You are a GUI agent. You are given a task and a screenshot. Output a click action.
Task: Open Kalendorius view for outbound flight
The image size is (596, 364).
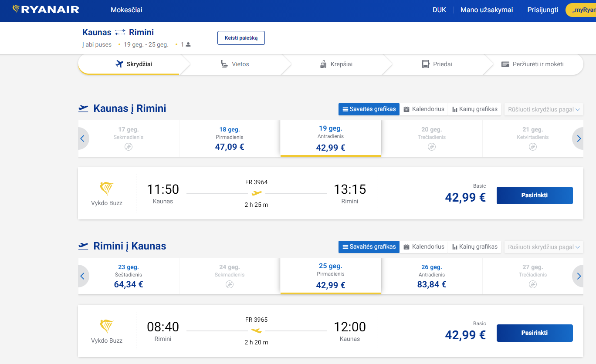click(x=424, y=109)
